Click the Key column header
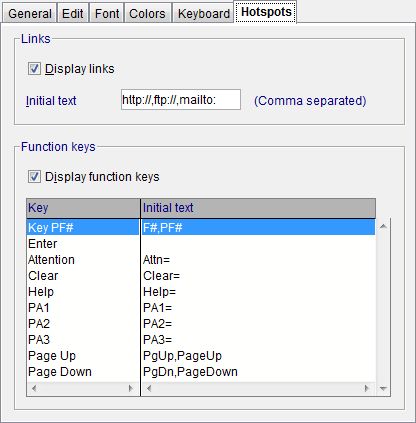 (x=83, y=208)
